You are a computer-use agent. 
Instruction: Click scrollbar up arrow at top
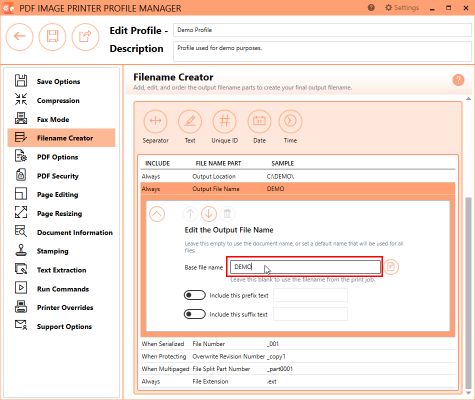pyautogui.click(x=468, y=99)
